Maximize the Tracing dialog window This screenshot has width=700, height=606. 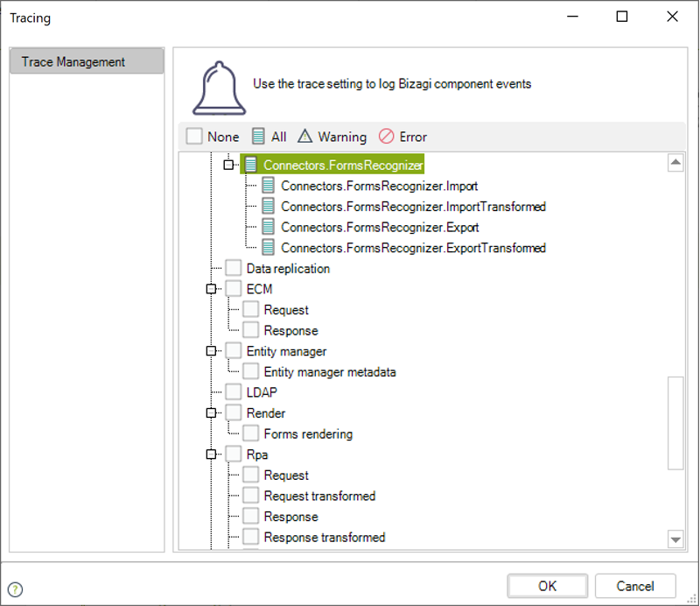pyautogui.click(x=622, y=17)
